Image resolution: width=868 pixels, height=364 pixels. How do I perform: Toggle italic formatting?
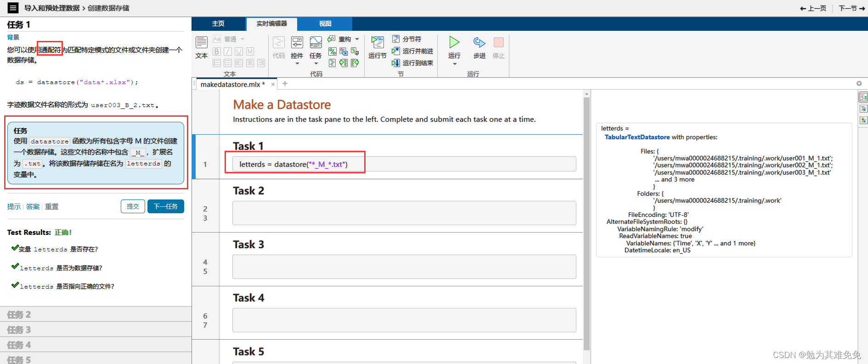tap(228, 51)
